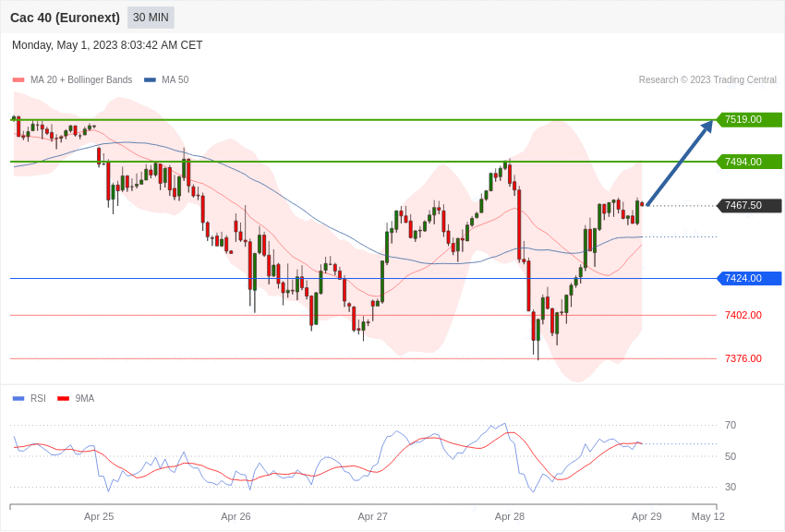
Task: Click the 30 MIN timeframe badge
Action: click(151, 18)
